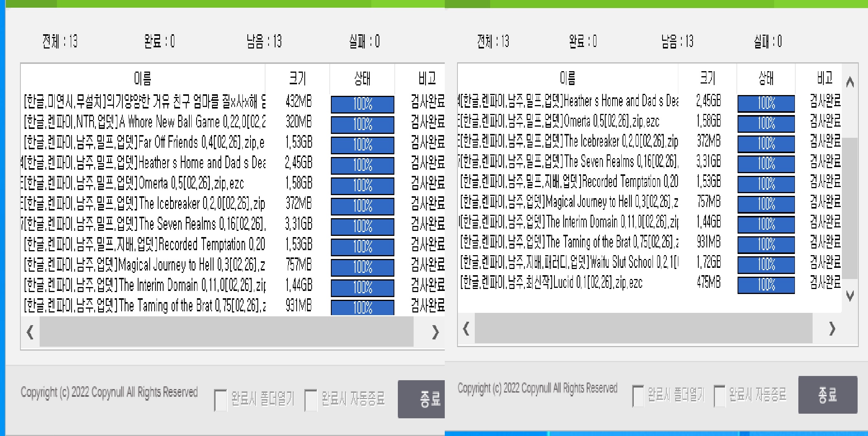Click progress bar of A Whore New Ball Game
The height and width of the screenshot is (436, 868).
pos(362,124)
